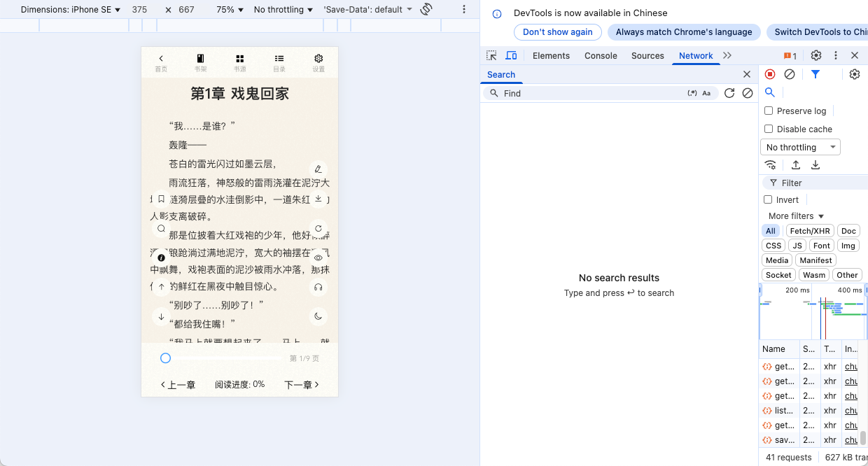Expand the More filters menu

(x=794, y=216)
